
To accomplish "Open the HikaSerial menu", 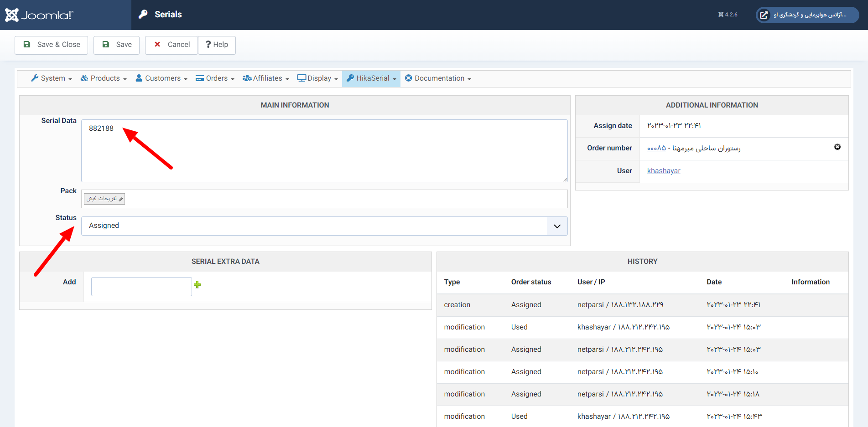I will 371,78.
